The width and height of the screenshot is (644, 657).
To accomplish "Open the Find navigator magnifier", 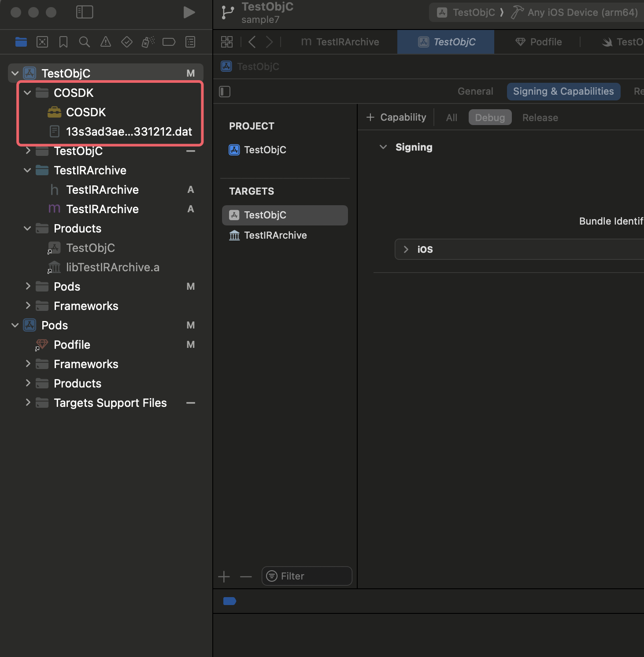I will 85,42.
